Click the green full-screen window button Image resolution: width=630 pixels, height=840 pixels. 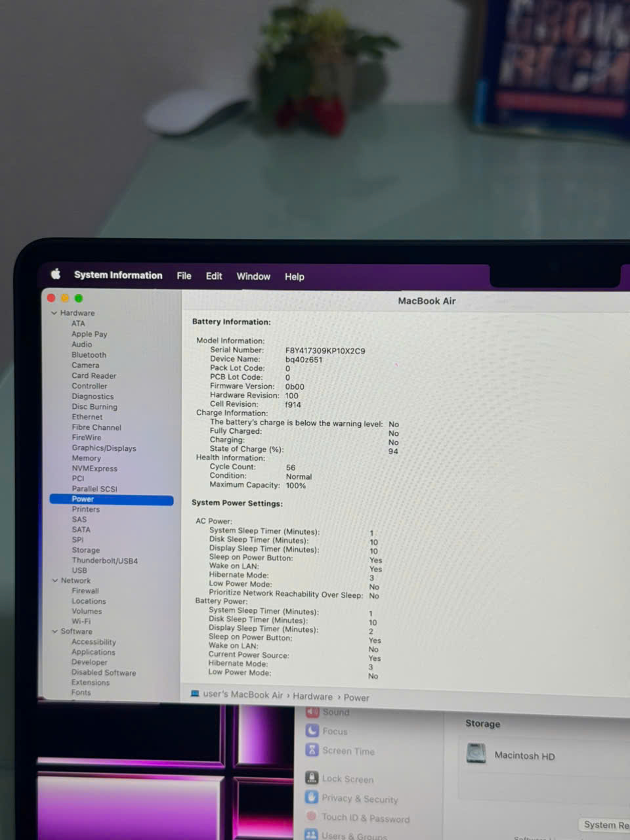[79, 299]
